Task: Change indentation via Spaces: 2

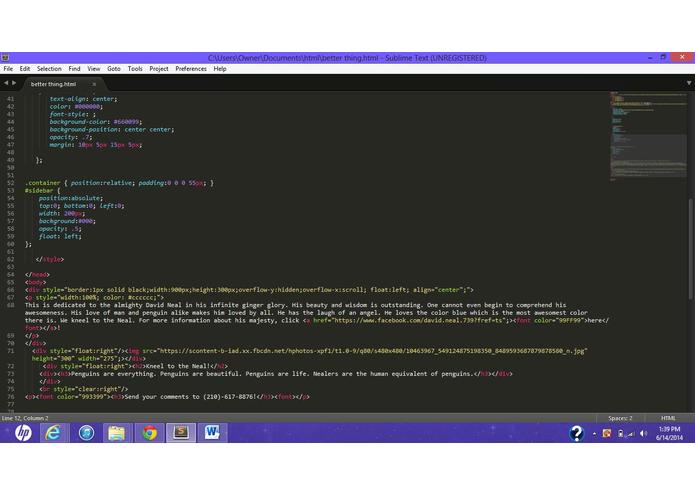Action: [620, 418]
